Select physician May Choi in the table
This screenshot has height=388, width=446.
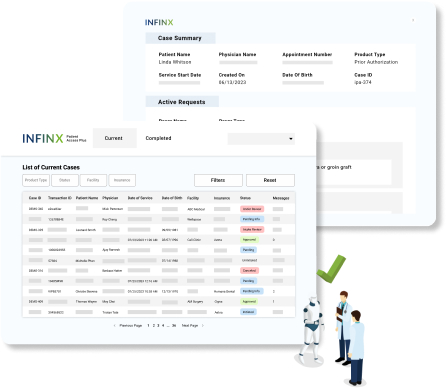tap(109, 301)
